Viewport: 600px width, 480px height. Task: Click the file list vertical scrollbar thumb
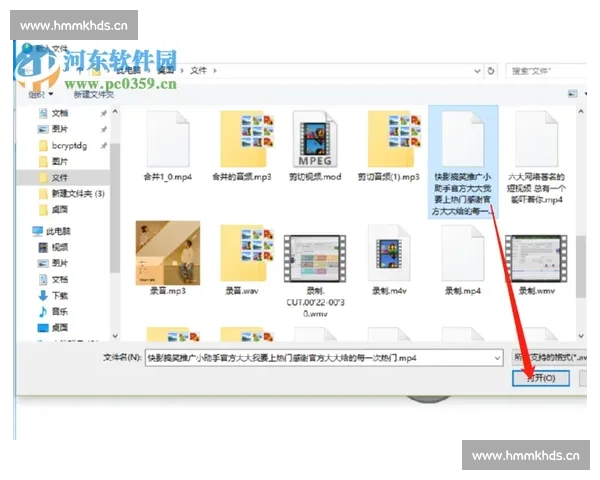tap(581, 266)
